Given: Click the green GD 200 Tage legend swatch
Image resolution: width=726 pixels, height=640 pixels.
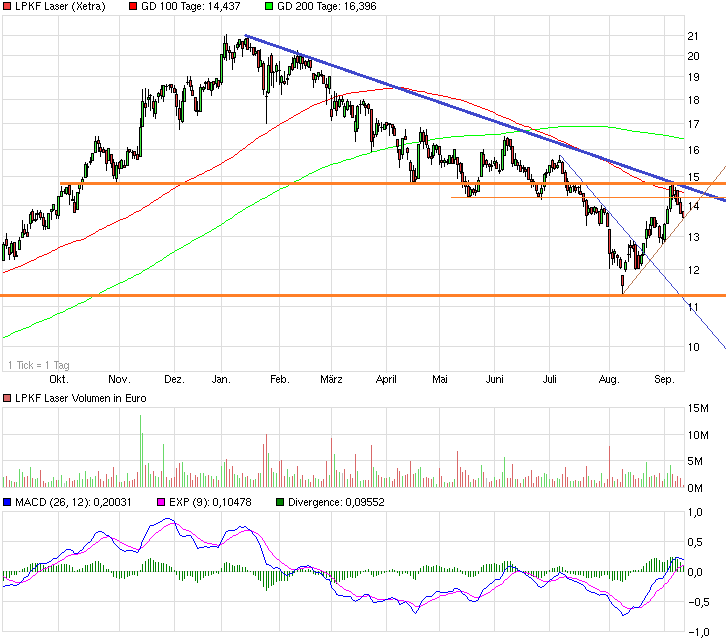Looking at the screenshot, I should [269, 6].
